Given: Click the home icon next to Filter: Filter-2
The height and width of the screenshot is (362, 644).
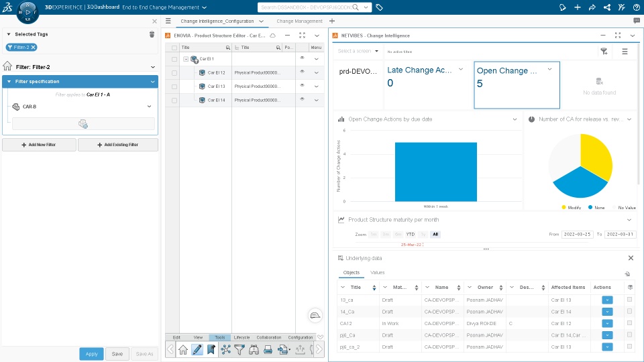Looking at the screenshot, I should click(7, 66).
